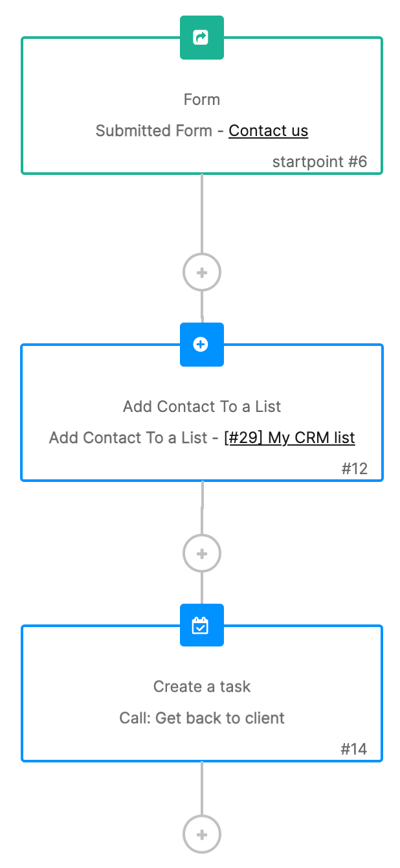Screen dimensions: 400x868
Task: Click the startpoint #6 label
Action: click(x=320, y=161)
